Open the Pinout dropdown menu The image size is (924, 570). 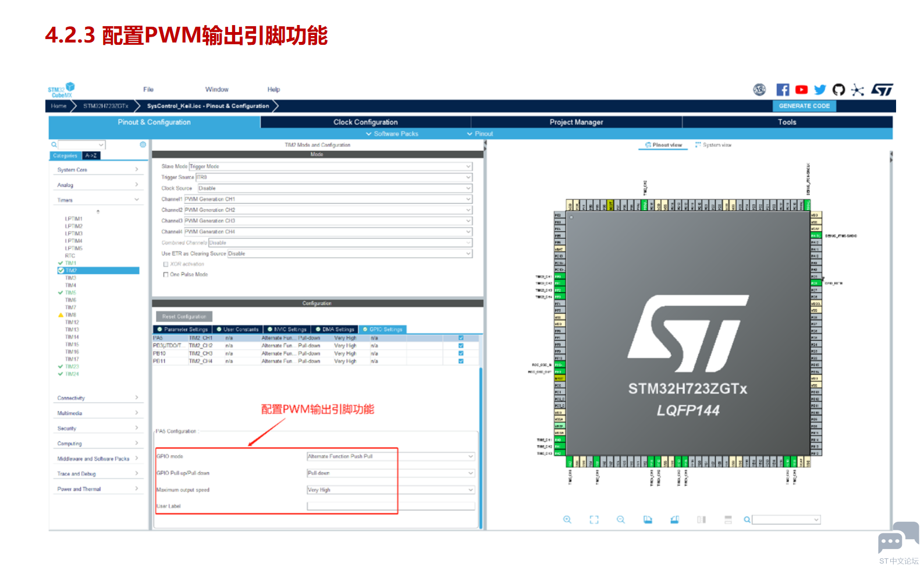480,134
